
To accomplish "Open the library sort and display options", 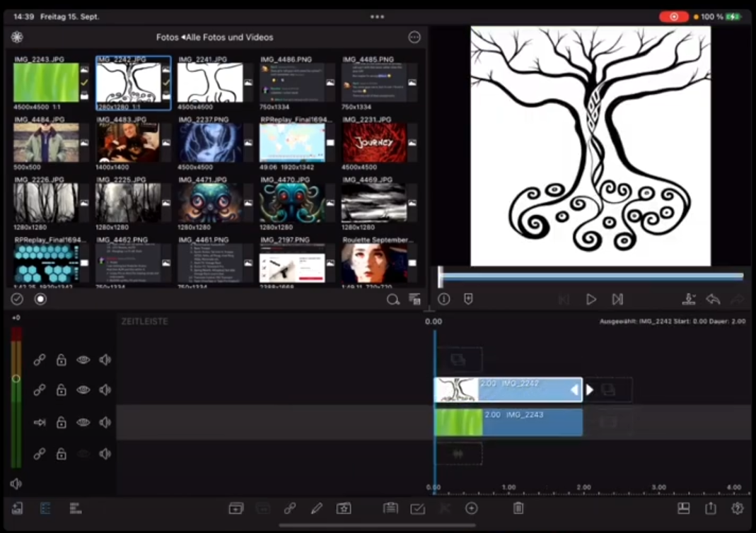I will [x=414, y=299].
